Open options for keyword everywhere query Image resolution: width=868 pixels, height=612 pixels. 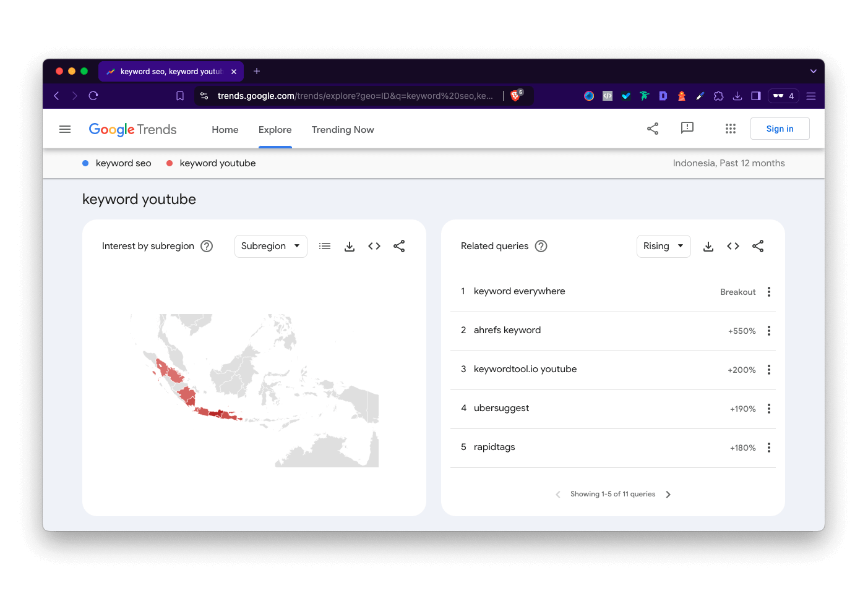pyautogui.click(x=769, y=292)
